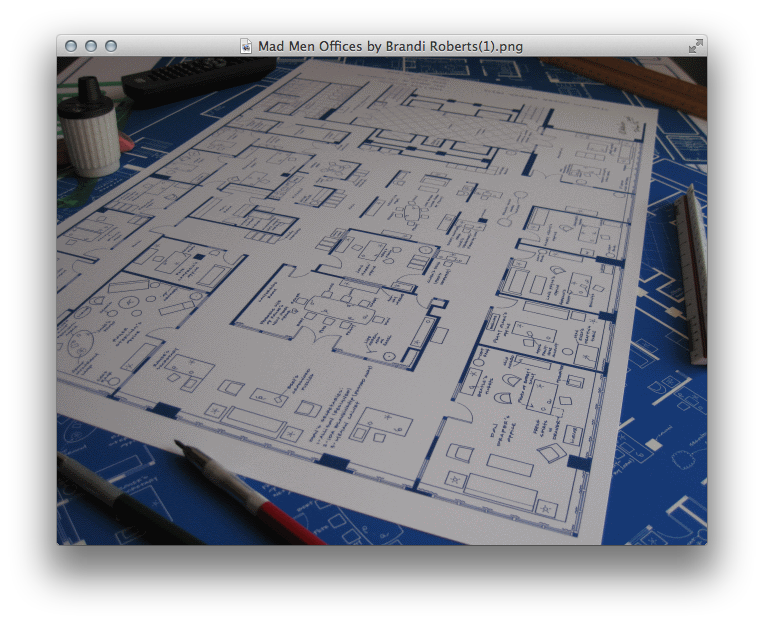Click the solid blue column at bottom-left of plan
This screenshot has width=764, height=624.
163,410
